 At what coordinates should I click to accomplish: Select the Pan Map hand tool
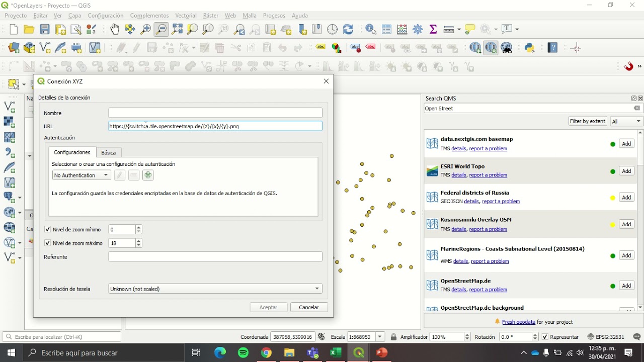115,30
